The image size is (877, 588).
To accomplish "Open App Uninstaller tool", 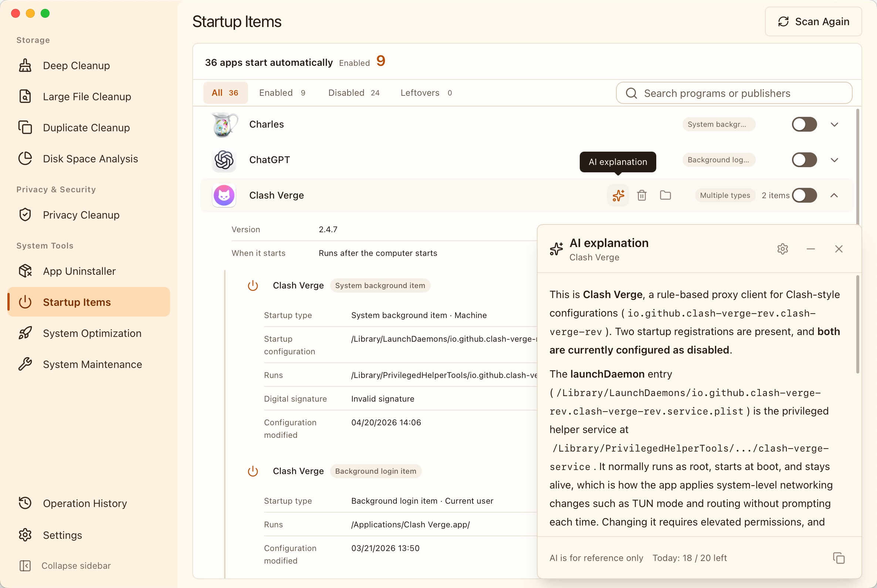I will (x=88, y=271).
